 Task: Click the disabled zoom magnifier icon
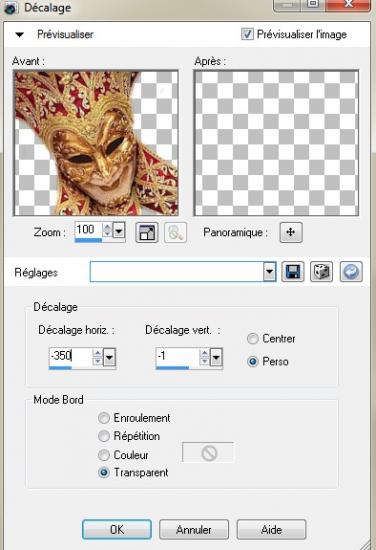pos(175,233)
